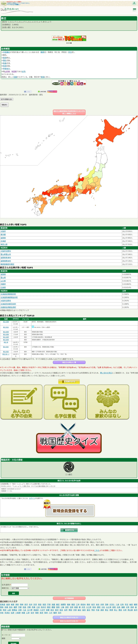138x644 pixels.
Task: Follow the 甲賀地方 link
Action: 7,69
